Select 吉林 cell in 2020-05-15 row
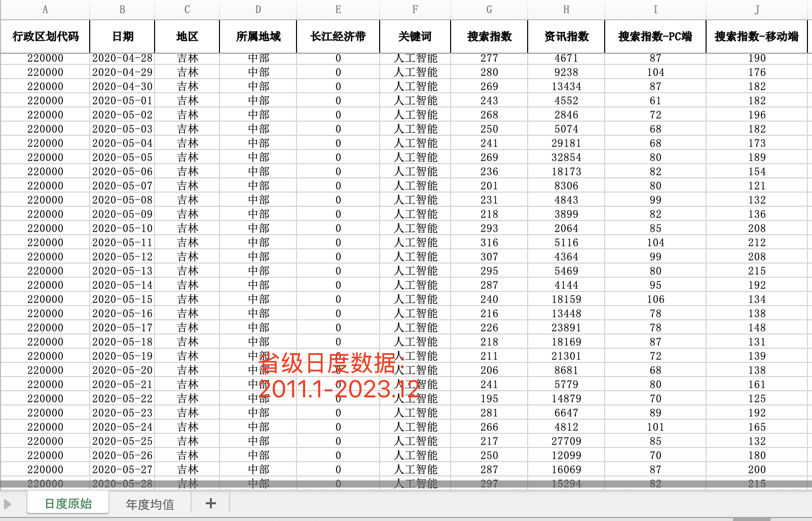Viewport: 812px width, 521px height. (x=187, y=299)
